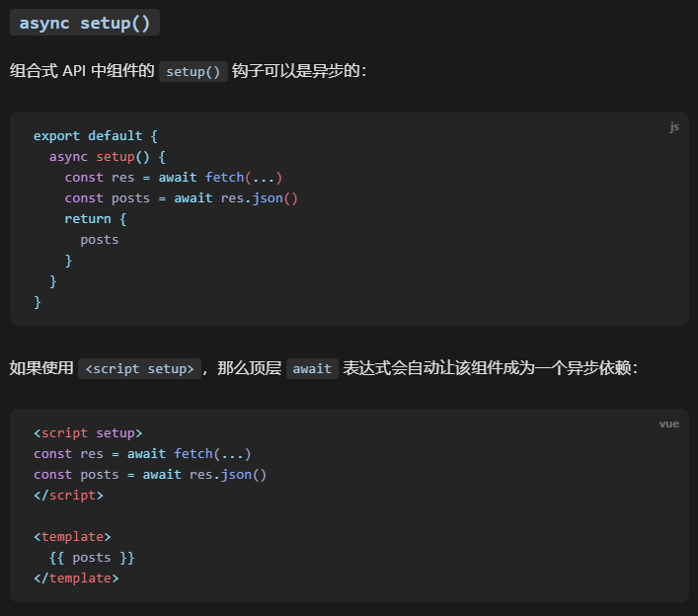Image resolution: width=698 pixels, height=616 pixels.
Task: Click "async setup() {" in the js code block
Action: [109, 157]
